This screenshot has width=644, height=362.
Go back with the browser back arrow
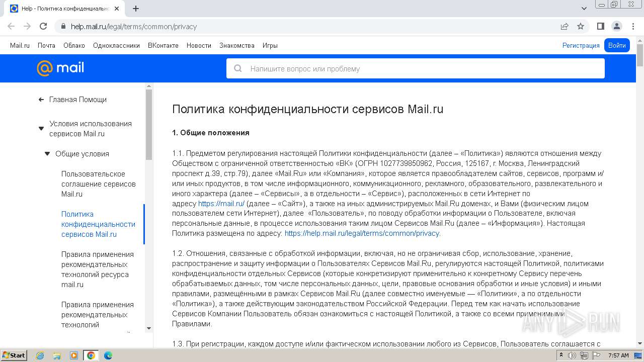[x=11, y=26]
